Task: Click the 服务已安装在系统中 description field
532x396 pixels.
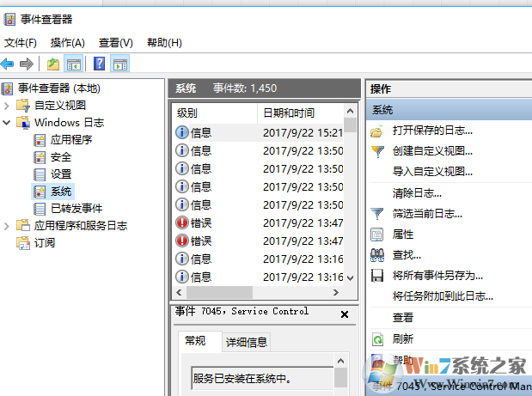Action: point(262,378)
